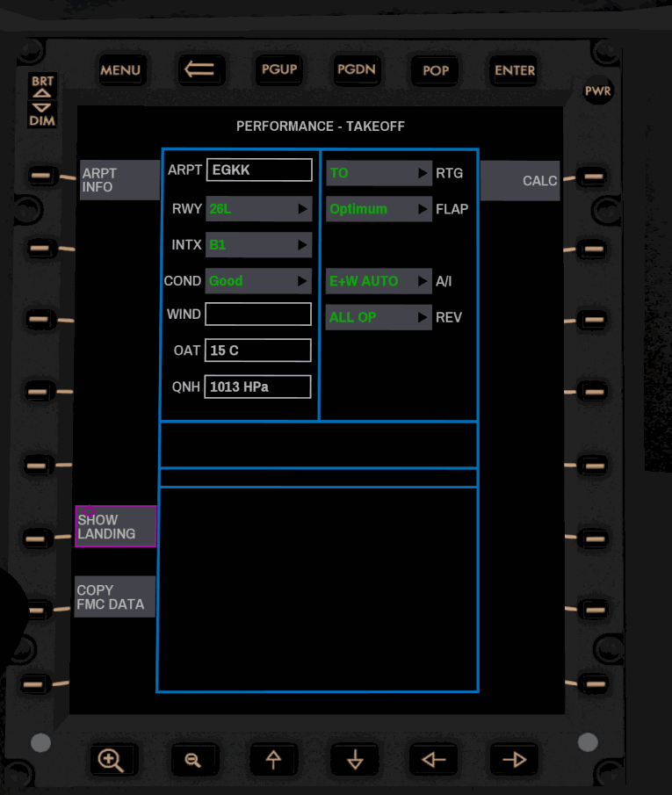This screenshot has height=795, width=672.
Task: Open the COND dropdown showing Good
Action: click(258, 281)
